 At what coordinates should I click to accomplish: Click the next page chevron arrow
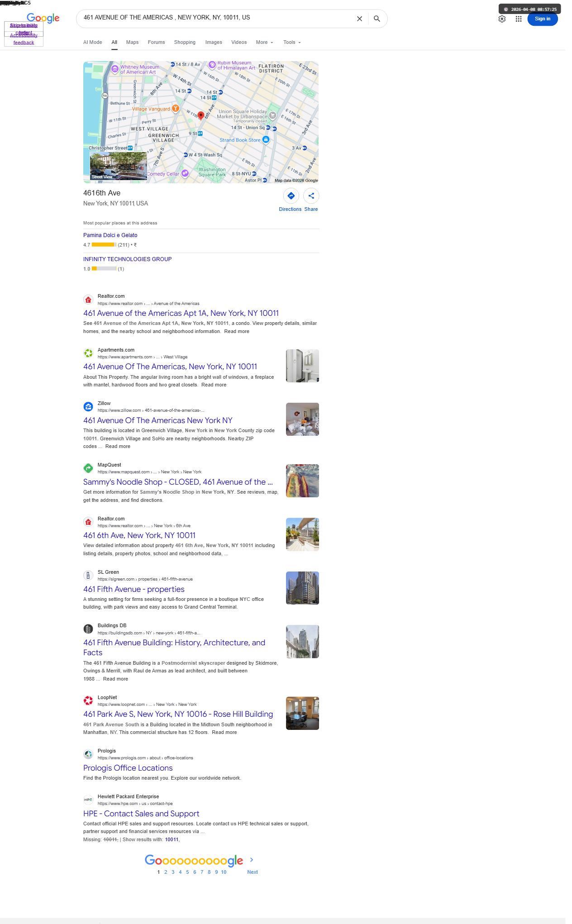252,860
